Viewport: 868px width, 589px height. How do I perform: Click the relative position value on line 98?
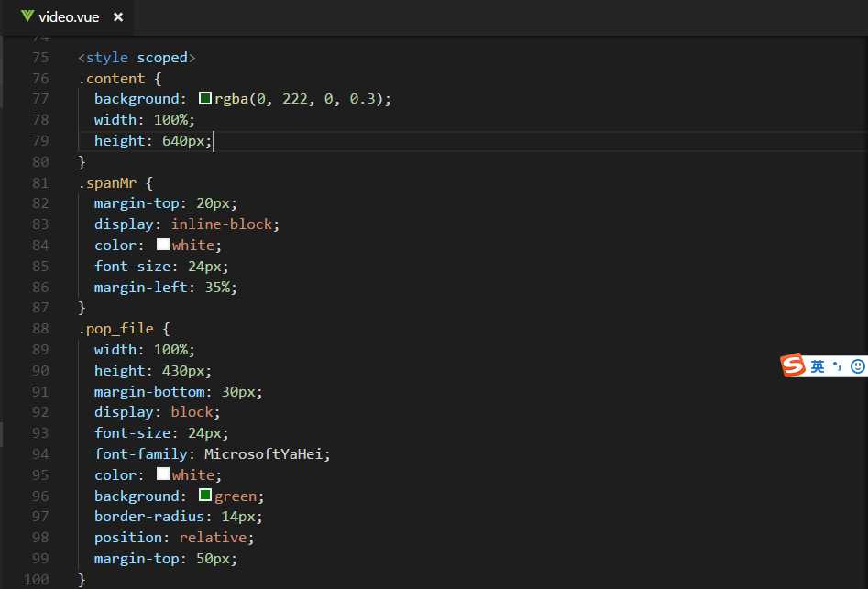click(214, 537)
